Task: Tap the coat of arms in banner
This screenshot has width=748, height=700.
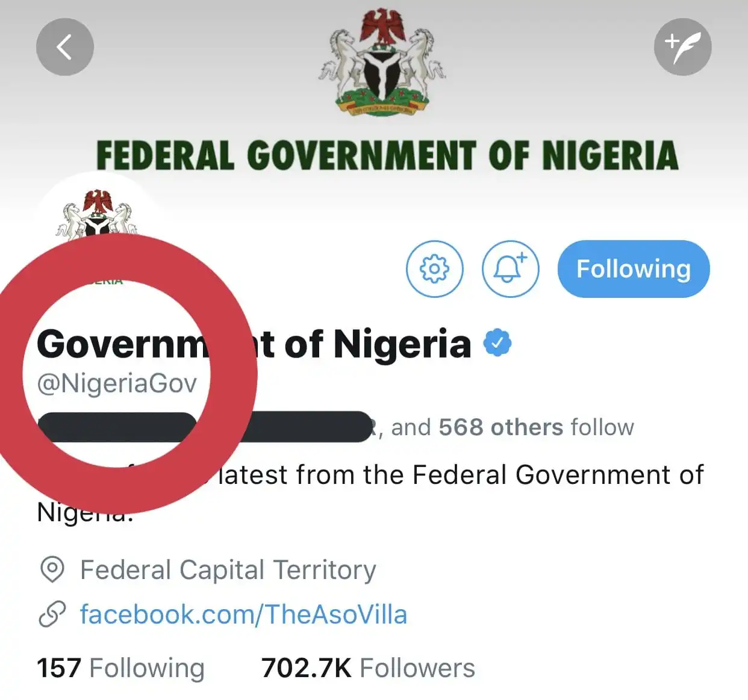Action: pos(382,61)
